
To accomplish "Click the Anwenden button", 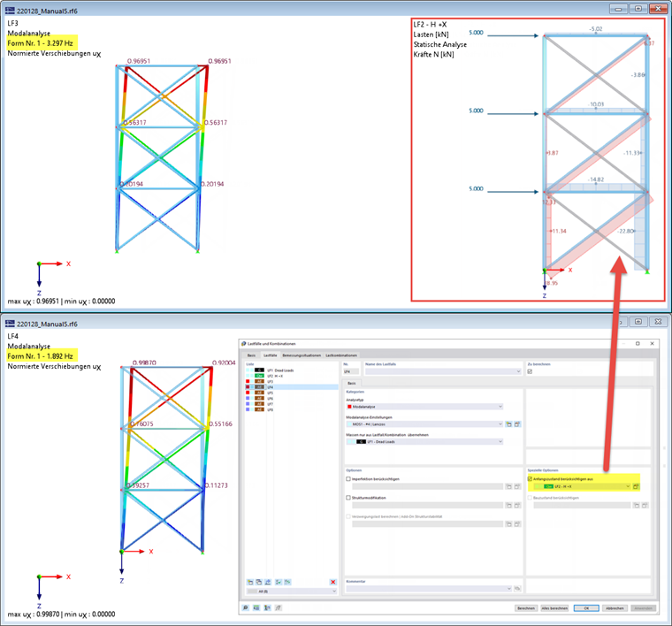I will [644, 608].
